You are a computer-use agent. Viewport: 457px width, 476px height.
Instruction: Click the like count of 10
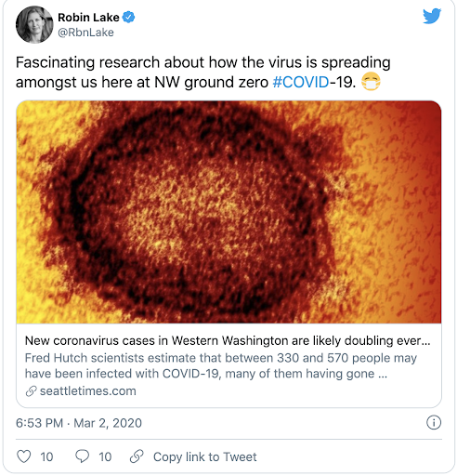(46, 456)
